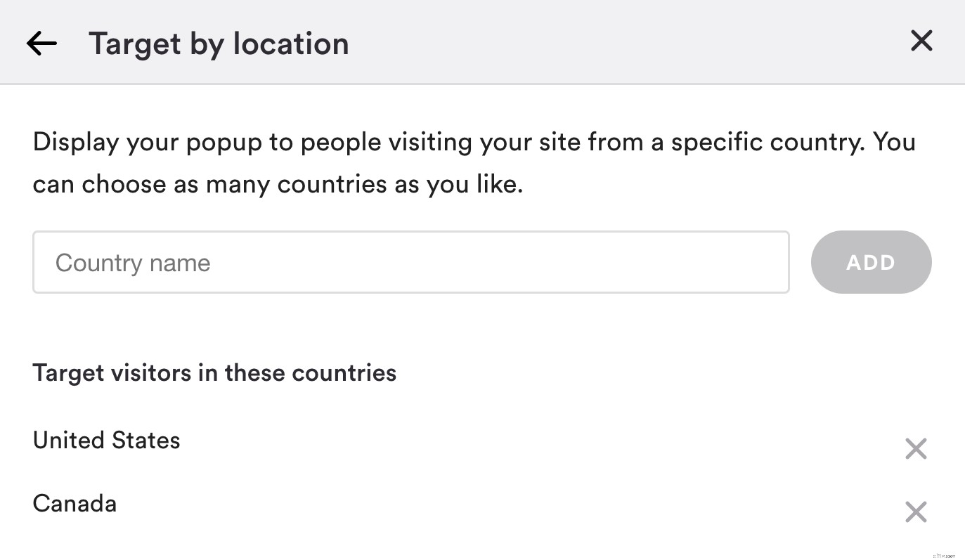Click the ADD button

pos(871,262)
